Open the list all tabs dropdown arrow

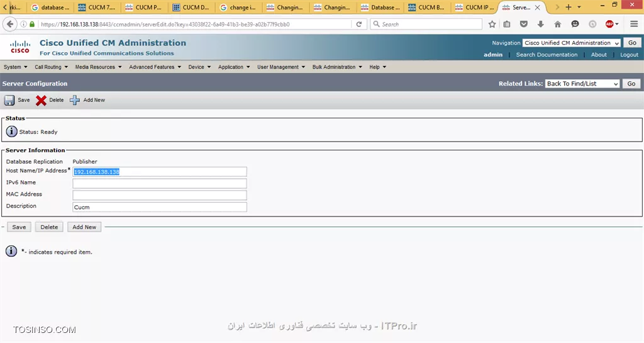[579, 7]
